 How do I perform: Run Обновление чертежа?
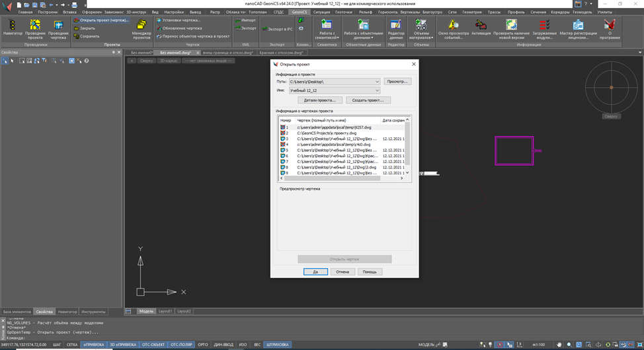tap(179, 28)
